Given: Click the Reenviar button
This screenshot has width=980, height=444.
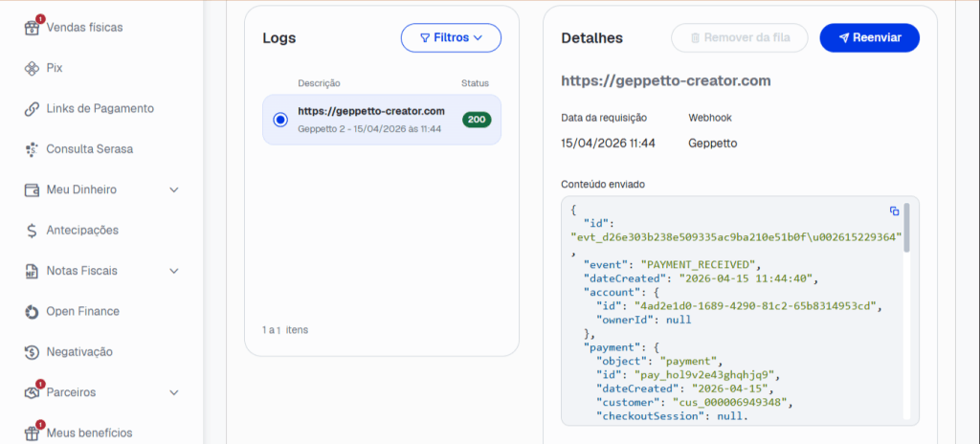Looking at the screenshot, I should [x=869, y=37].
